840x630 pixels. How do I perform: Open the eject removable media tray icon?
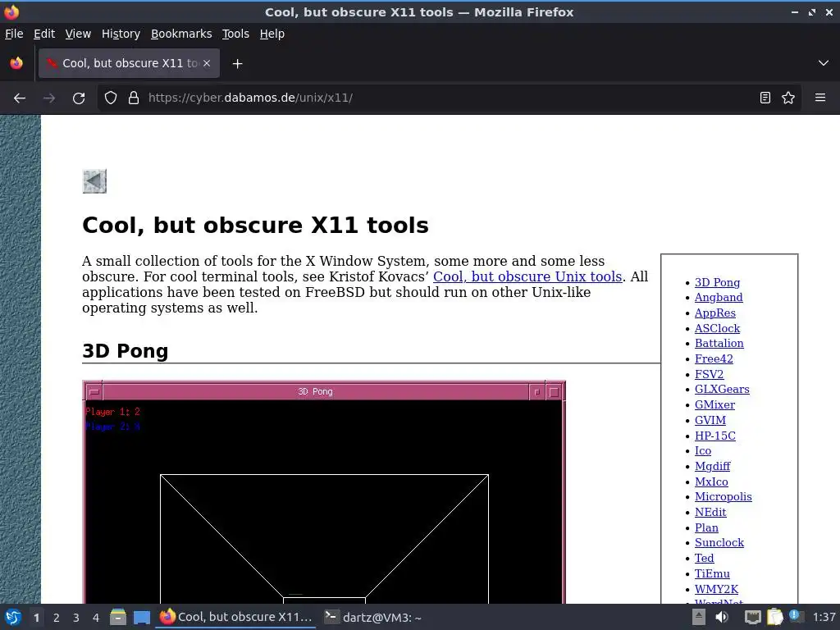(699, 617)
